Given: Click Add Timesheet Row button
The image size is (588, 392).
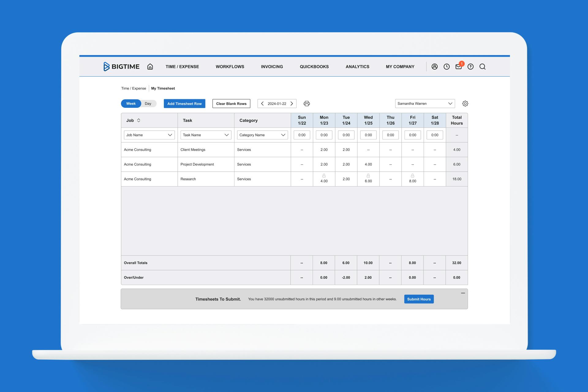Looking at the screenshot, I should click(x=184, y=104).
